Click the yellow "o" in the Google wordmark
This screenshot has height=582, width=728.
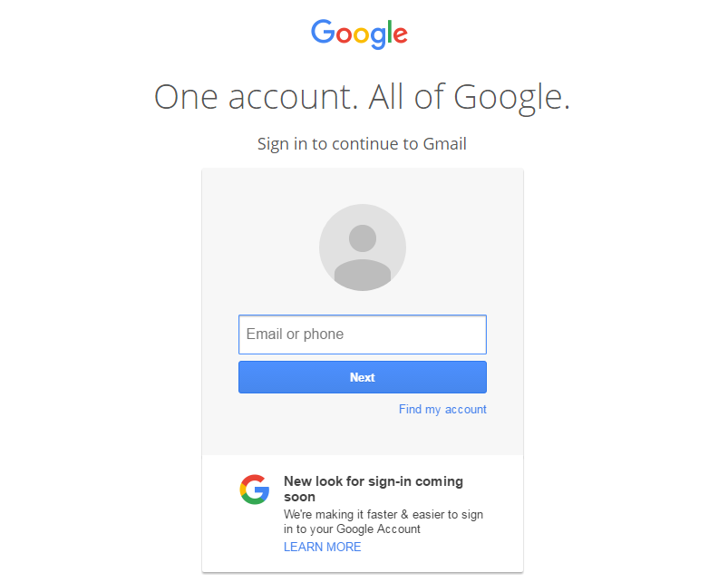tap(363, 35)
